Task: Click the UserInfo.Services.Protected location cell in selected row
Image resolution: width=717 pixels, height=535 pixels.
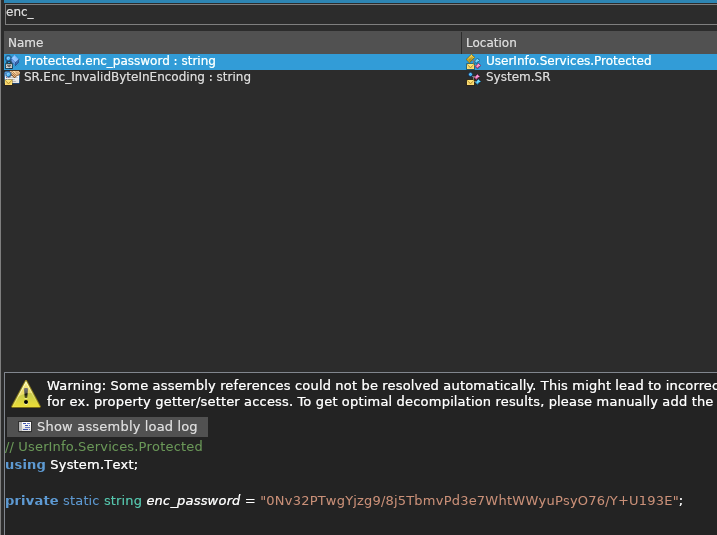Action: tap(568, 61)
